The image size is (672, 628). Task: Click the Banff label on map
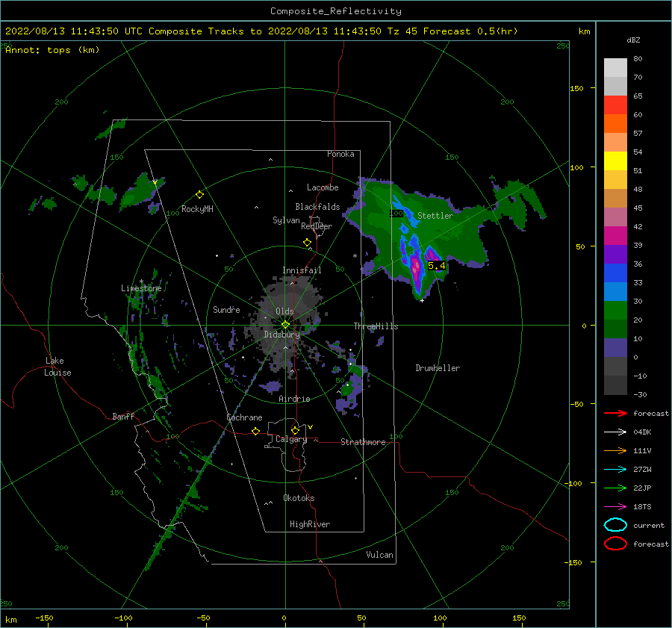tap(123, 416)
